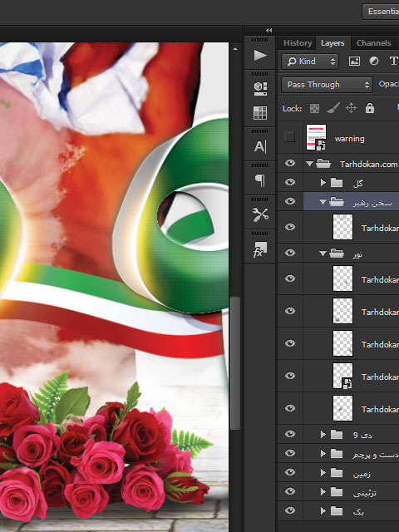The image size is (399, 532).
Task: Lock image pixels brush icon
Action: (x=333, y=108)
